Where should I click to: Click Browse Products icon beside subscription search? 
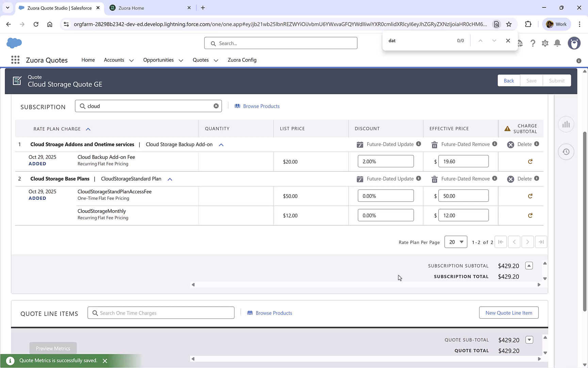[x=238, y=106]
